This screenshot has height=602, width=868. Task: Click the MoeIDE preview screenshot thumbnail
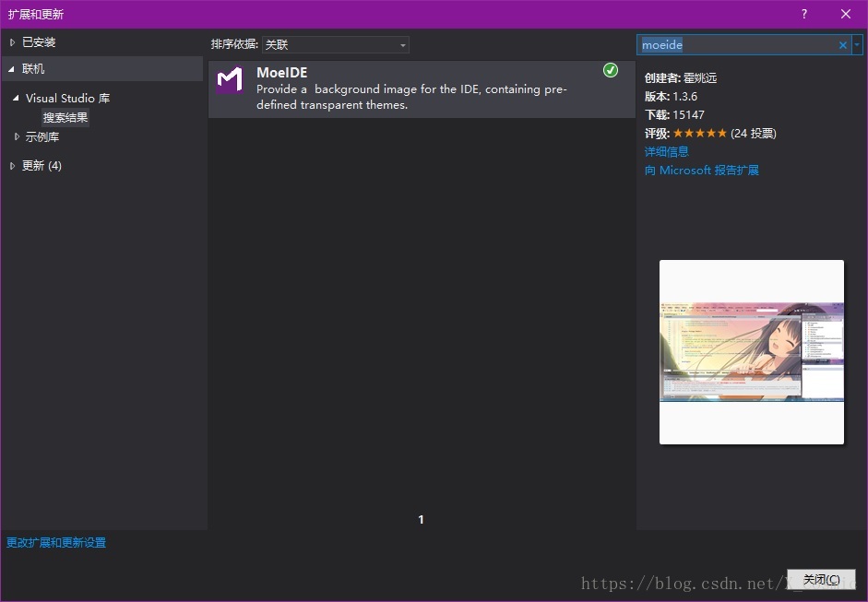(x=752, y=352)
